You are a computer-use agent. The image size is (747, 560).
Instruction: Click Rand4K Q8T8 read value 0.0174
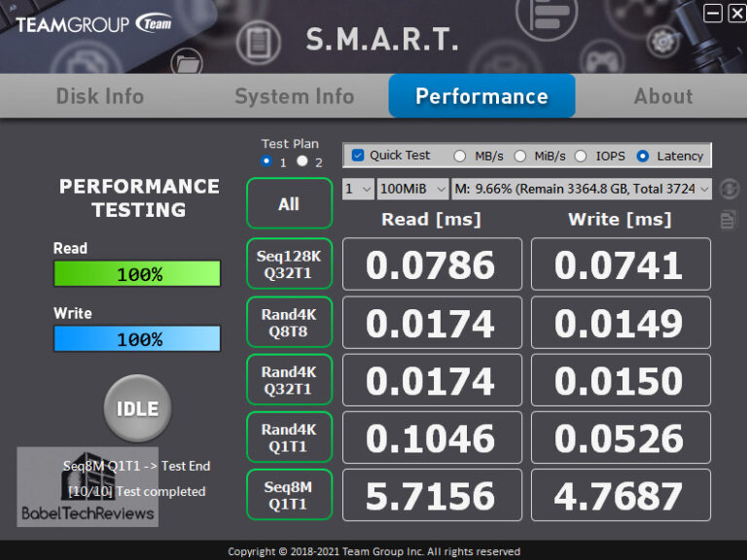pyautogui.click(x=432, y=323)
